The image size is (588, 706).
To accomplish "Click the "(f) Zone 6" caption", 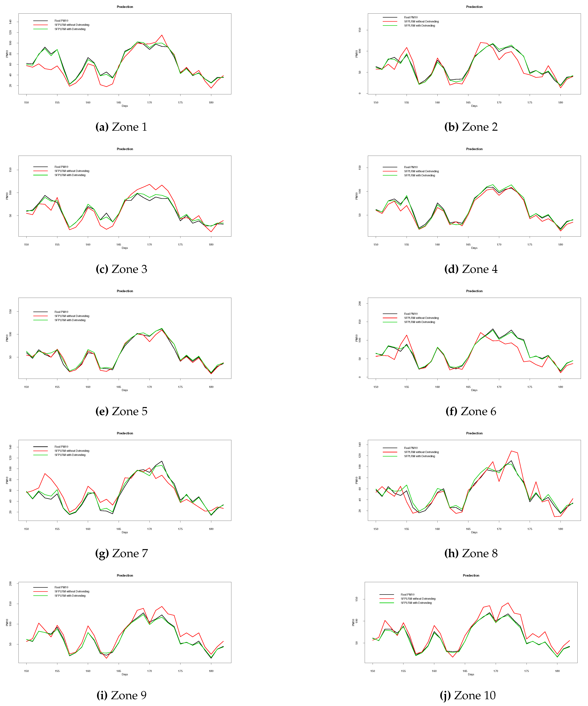I will tap(471, 411).
